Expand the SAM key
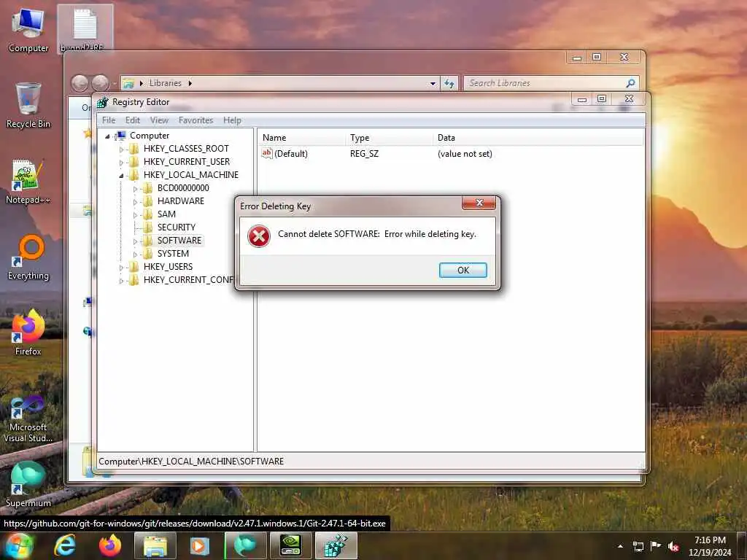Viewport: 747px width, 560px height. click(x=135, y=215)
